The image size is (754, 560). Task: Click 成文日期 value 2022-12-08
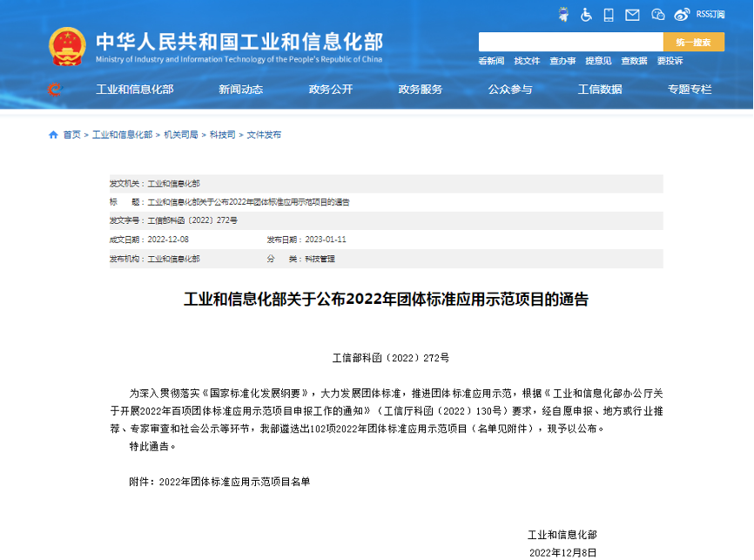168,240
